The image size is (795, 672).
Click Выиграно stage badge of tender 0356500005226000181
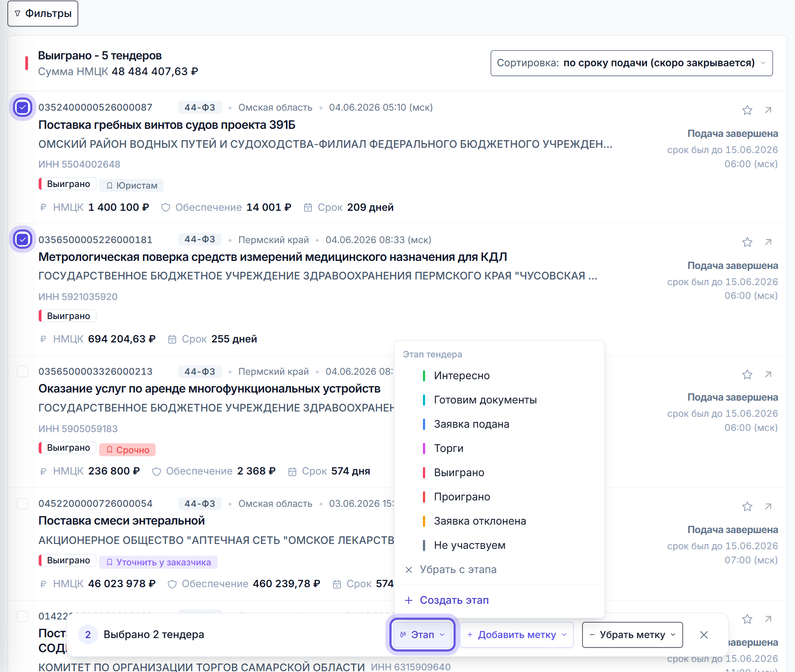pyautogui.click(x=67, y=316)
